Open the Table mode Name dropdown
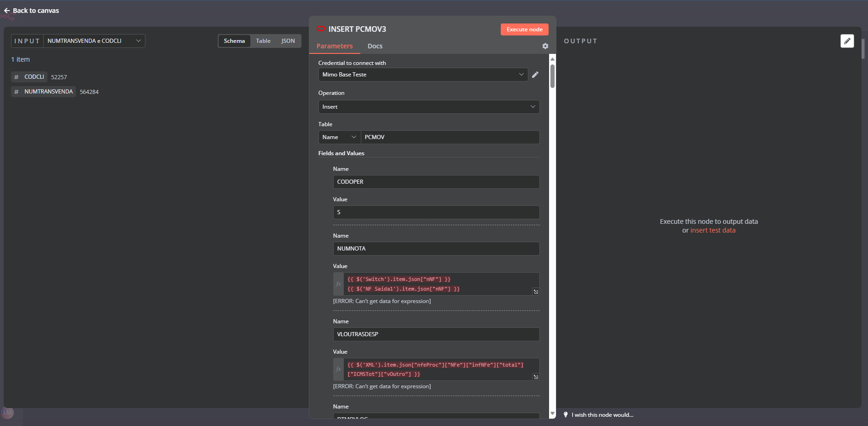Viewport: 868px width, 426px height. click(x=339, y=137)
